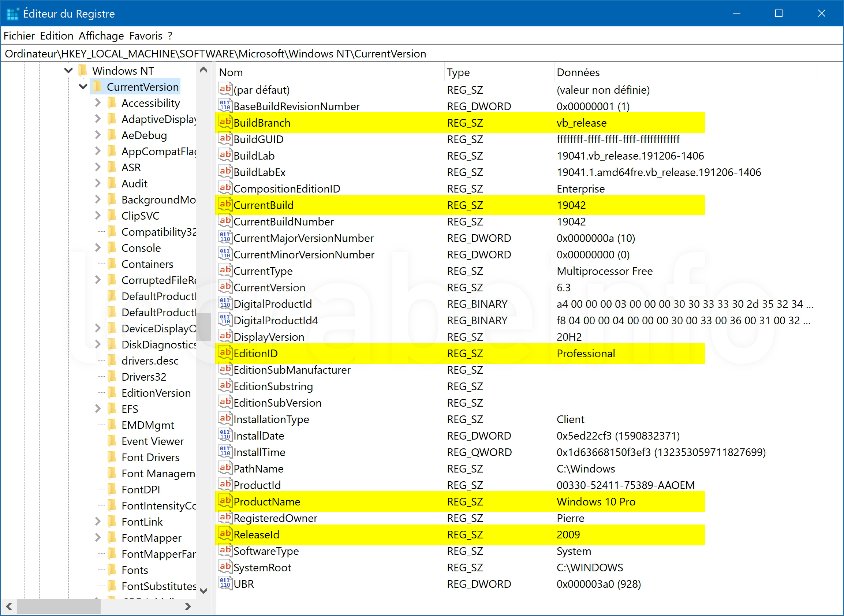
Task: Click the BuildBranch string value icon
Action: (x=225, y=122)
